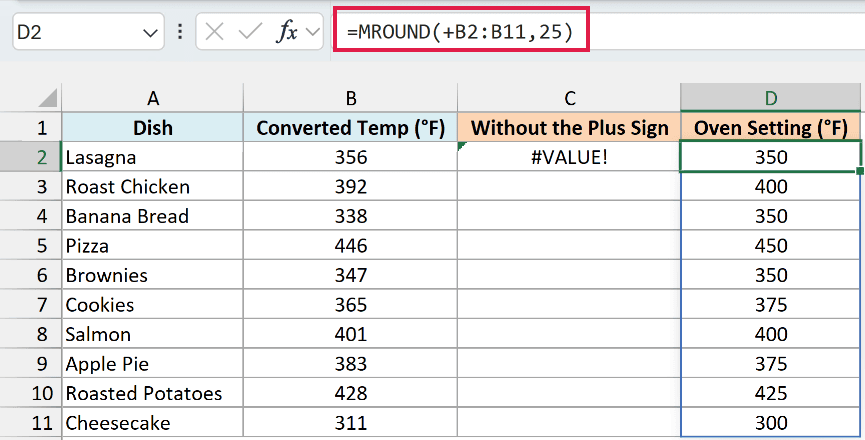Click the cell with value 401
The width and height of the screenshot is (865, 440).
click(350, 334)
